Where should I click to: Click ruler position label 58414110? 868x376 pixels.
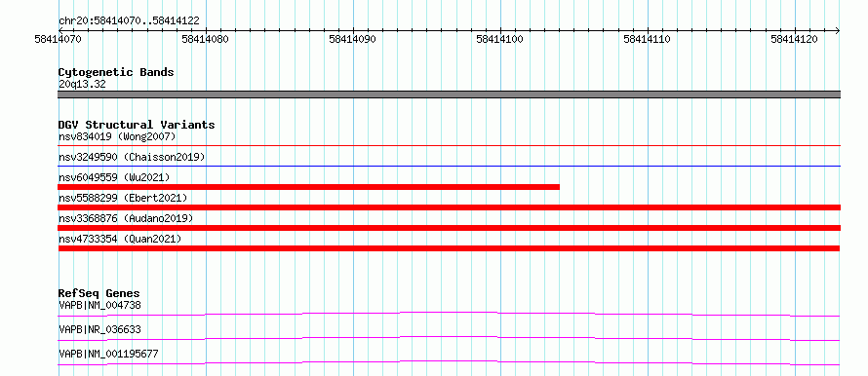click(x=648, y=39)
